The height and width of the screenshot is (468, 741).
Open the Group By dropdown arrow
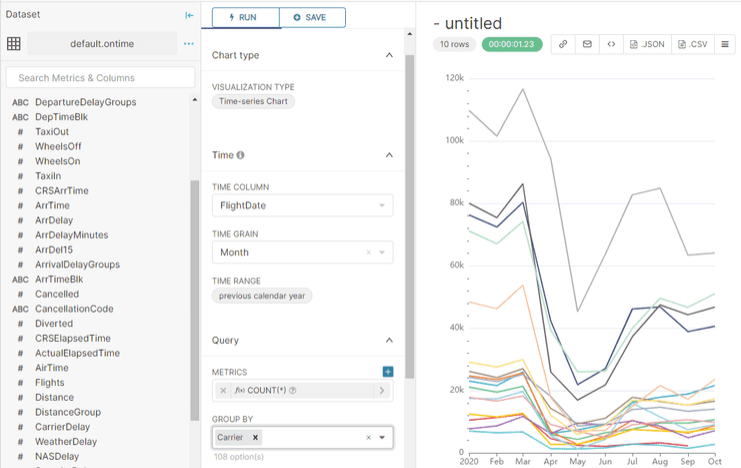point(382,437)
